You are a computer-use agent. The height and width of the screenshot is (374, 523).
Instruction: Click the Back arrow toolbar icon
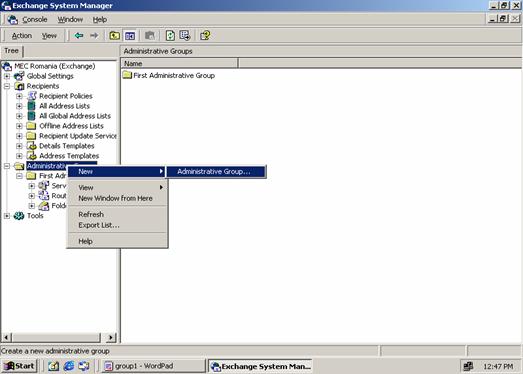point(79,35)
